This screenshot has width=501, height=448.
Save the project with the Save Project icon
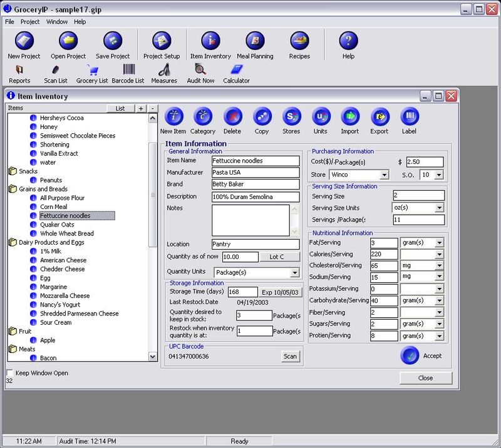113,41
